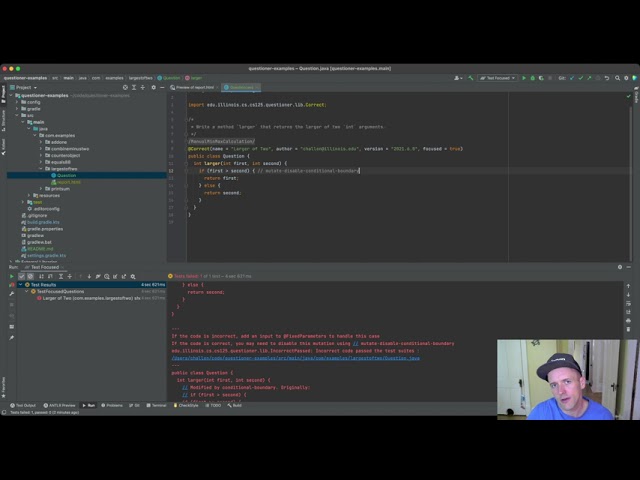Click the Git update project arrow icon

click(x=572, y=78)
